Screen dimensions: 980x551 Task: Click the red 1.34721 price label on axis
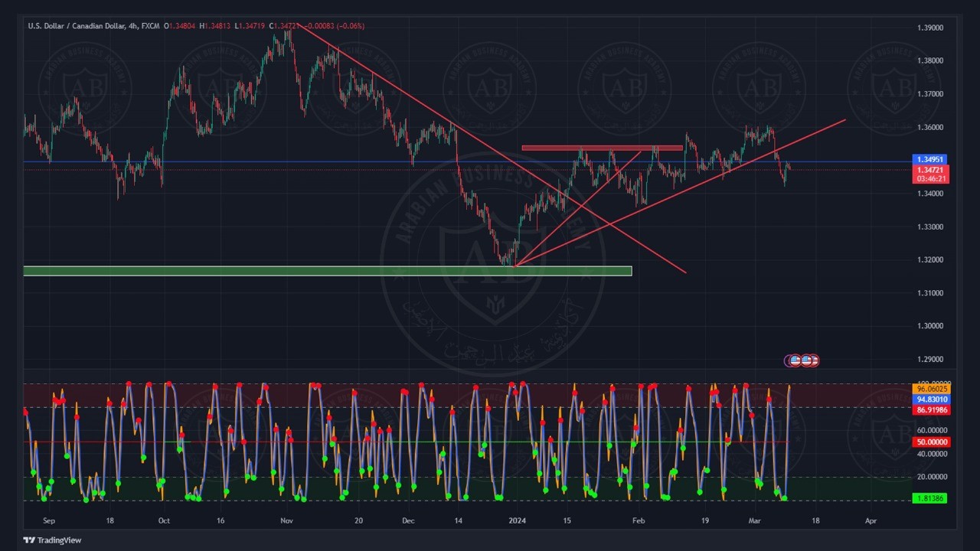[x=931, y=169]
